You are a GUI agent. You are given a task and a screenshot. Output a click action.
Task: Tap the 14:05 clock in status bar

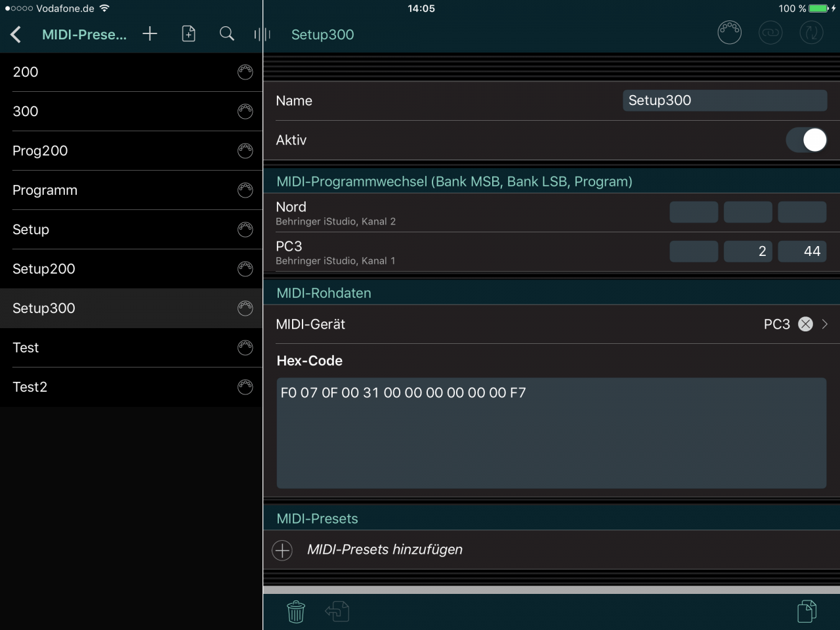(421, 9)
